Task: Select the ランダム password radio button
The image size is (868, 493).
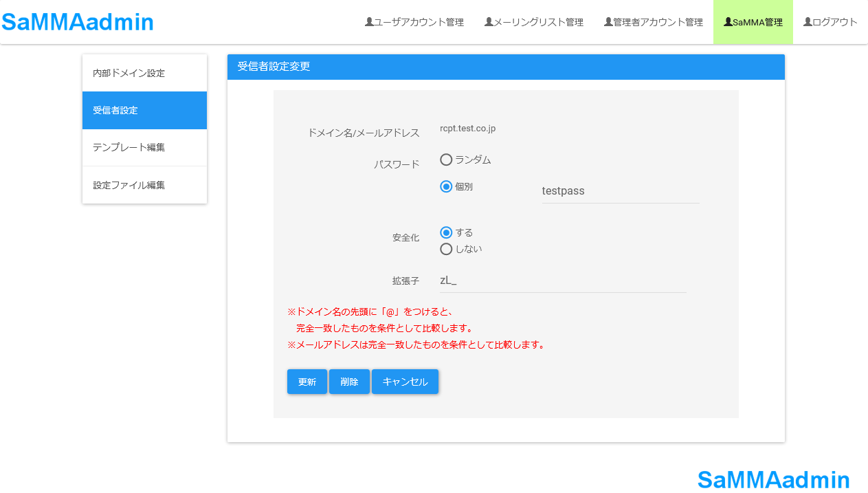Action: pos(446,160)
